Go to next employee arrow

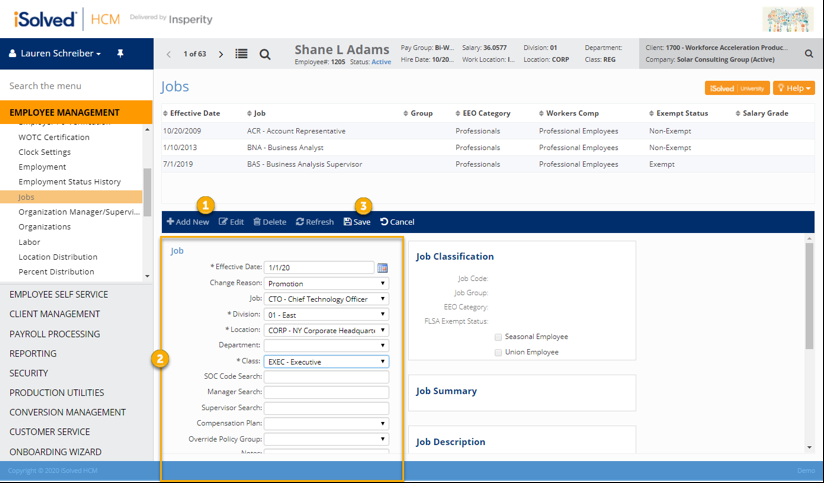point(221,54)
